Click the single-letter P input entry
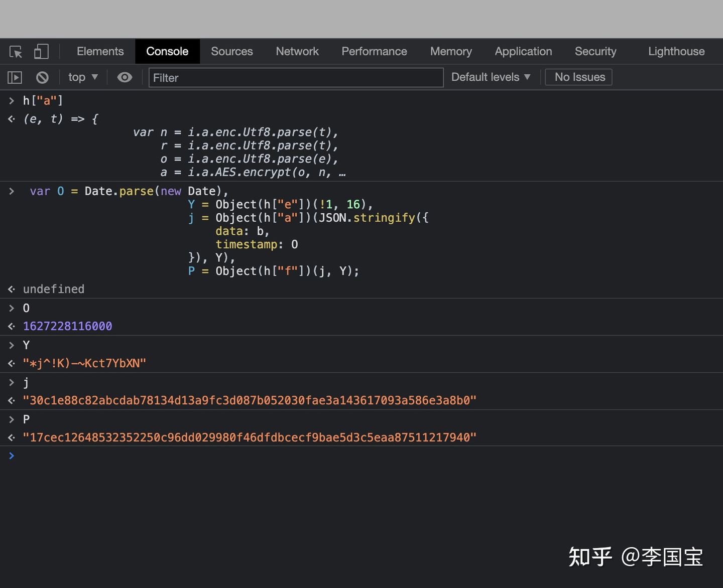 pyautogui.click(x=26, y=420)
